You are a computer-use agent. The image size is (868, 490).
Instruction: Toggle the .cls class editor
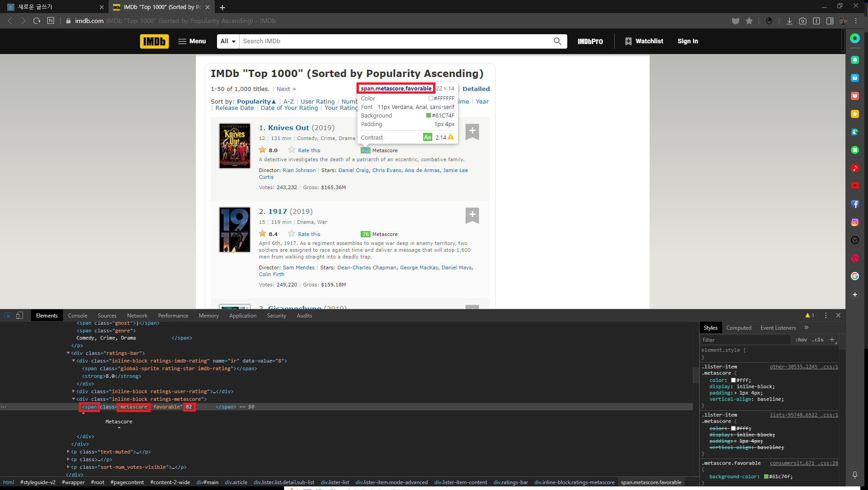click(818, 340)
